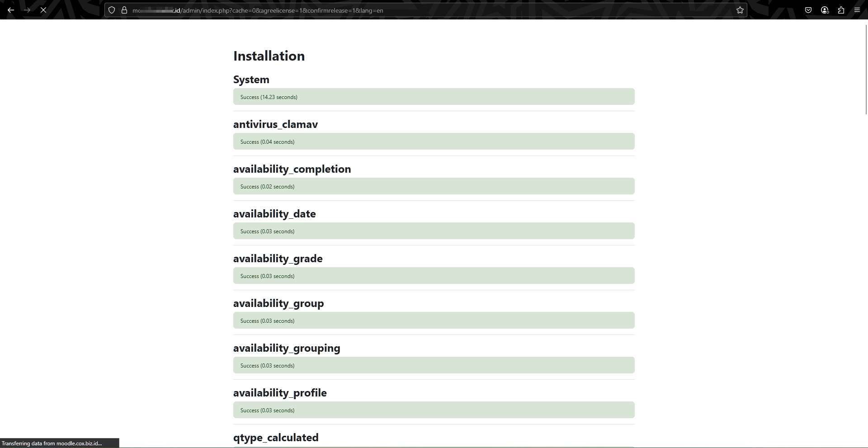Screen dimensions: 868x448
Task: Save the installation page to Pocket
Action: (808, 10)
